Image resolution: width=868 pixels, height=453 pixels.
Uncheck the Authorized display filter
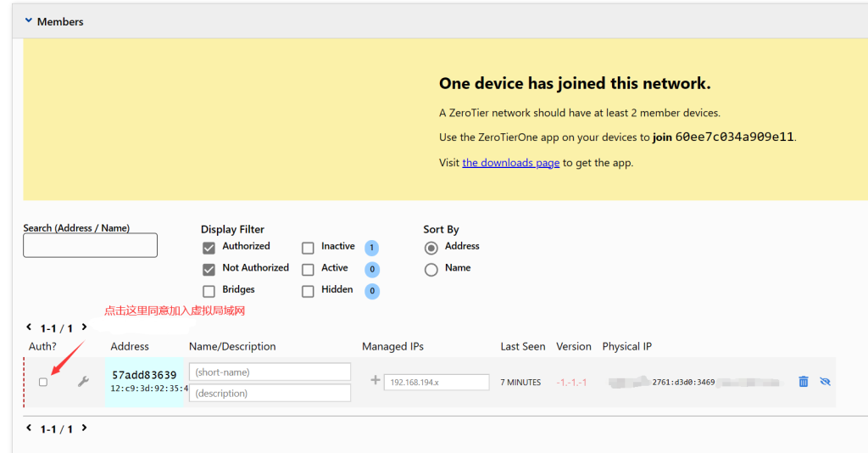click(209, 248)
